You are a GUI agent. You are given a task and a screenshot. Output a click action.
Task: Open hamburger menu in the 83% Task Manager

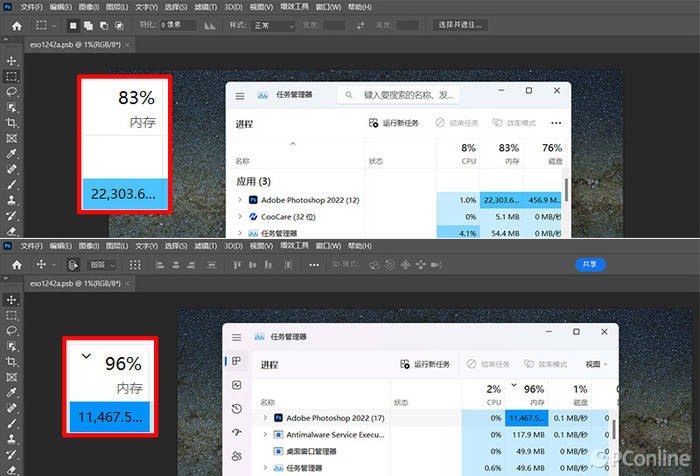pos(240,96)
